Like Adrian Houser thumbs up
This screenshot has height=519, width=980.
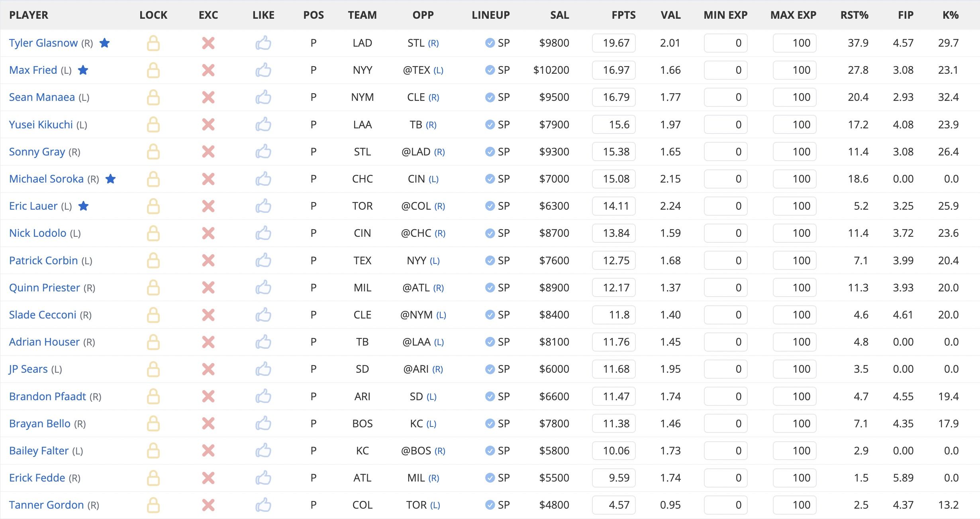pos(263,342)
